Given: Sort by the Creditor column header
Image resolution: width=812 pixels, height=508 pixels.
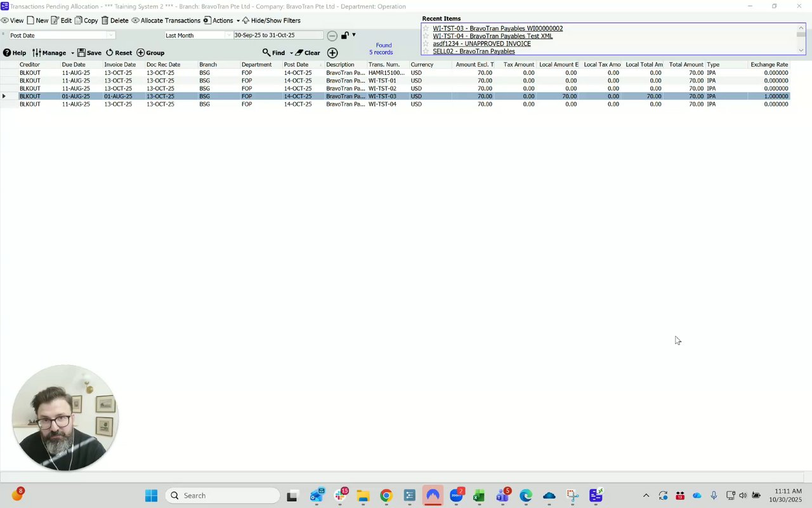Looking at the screenshot, I should [x=39, y=65].
